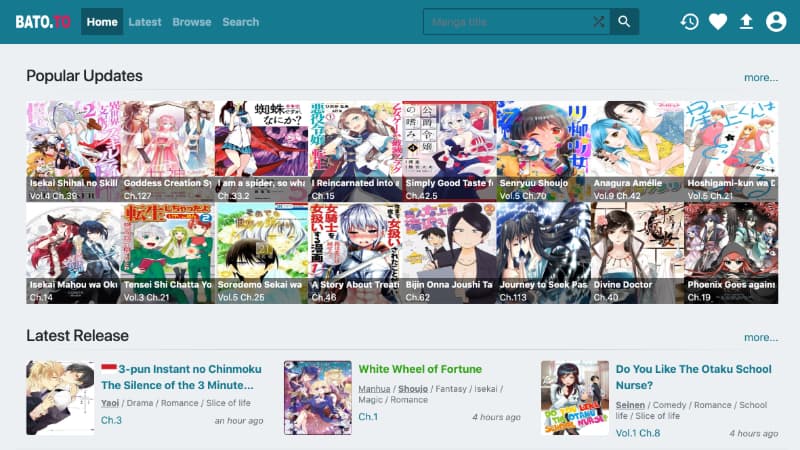Click '4 hours ago' under Otaku School Nurse

coord(754,434)
